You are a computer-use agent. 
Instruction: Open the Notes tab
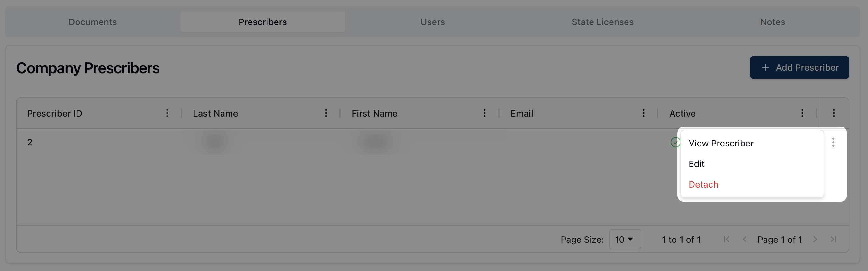(x=772, y=22)
